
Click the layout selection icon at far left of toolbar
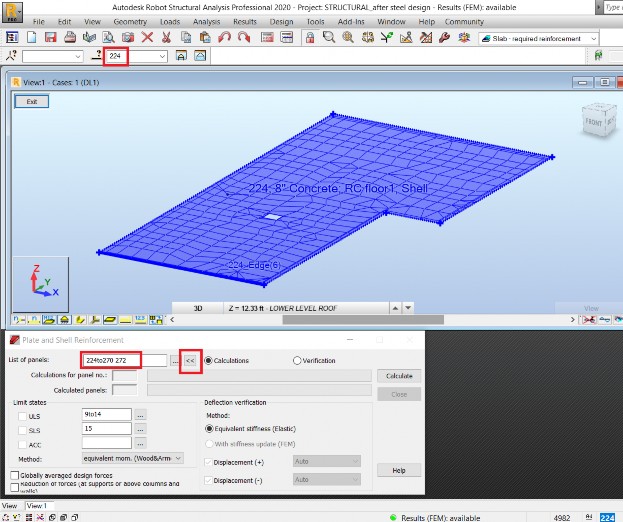click(12, 38)
